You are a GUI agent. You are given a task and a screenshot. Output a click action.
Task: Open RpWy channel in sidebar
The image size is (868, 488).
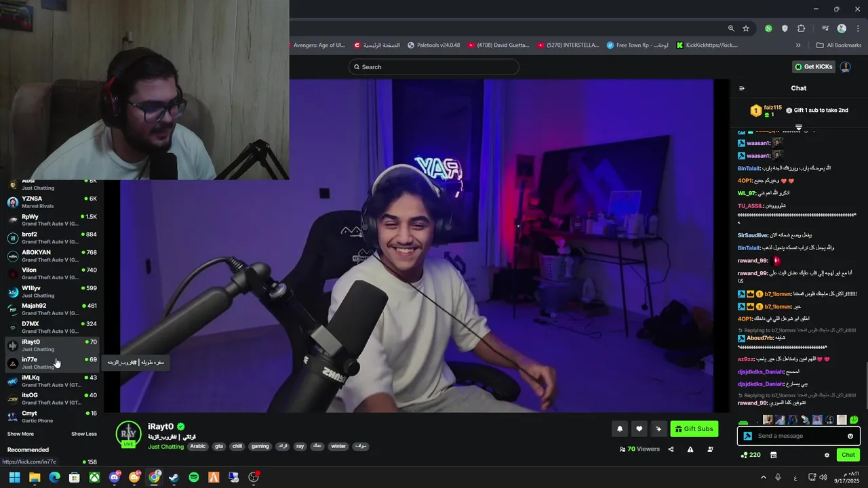click(x=52, y=220)
